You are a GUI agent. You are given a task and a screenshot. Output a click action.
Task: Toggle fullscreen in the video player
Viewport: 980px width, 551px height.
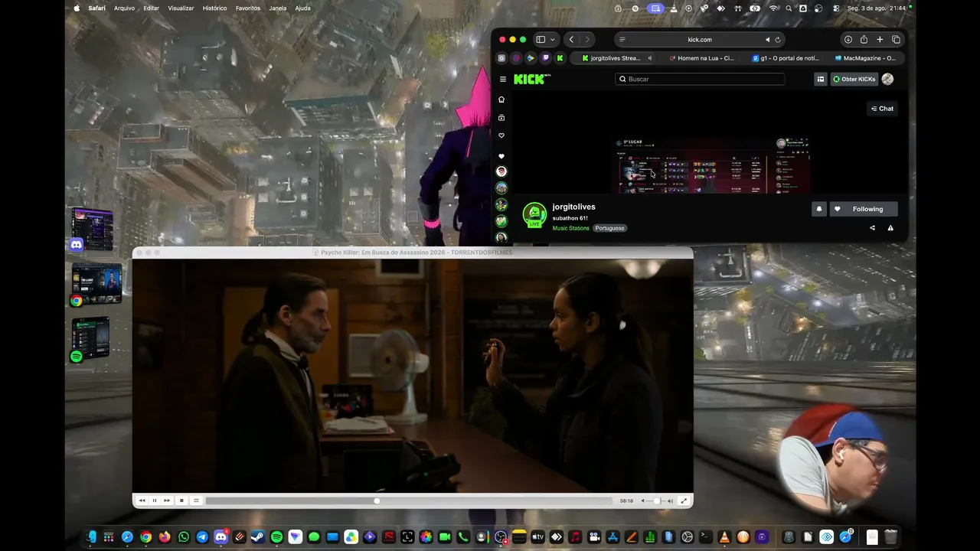tap(684, 500)
